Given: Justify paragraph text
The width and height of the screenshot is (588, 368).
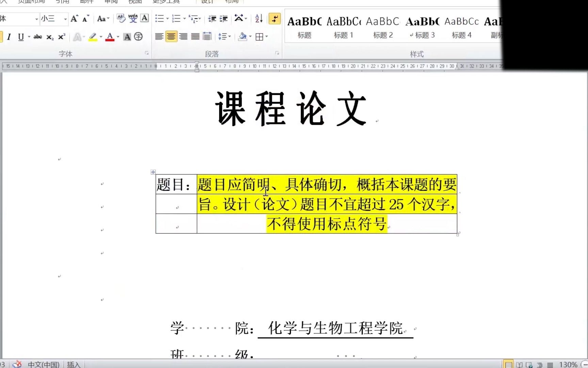Looking at the screenshot, I should click(195, 36).
